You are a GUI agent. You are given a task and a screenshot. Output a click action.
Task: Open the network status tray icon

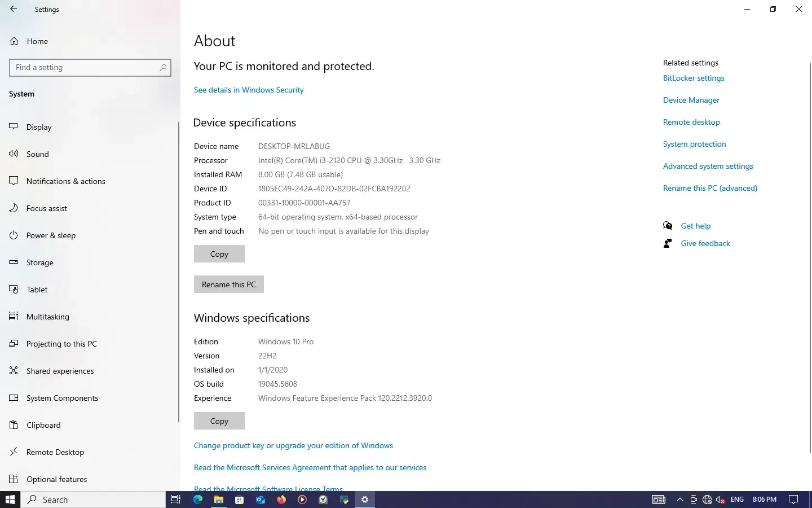(x=707, y=500)
